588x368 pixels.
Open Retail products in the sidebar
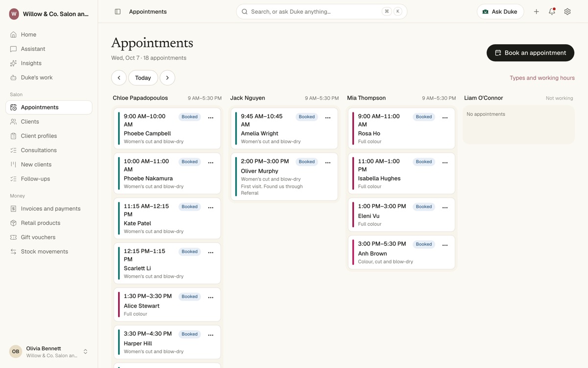[x=49, y=223]
